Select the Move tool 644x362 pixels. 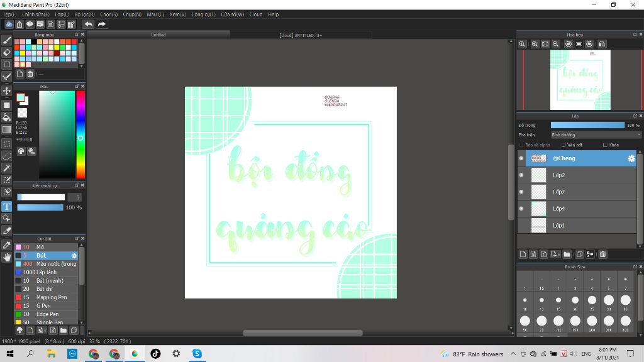click(x=6, y=90)
